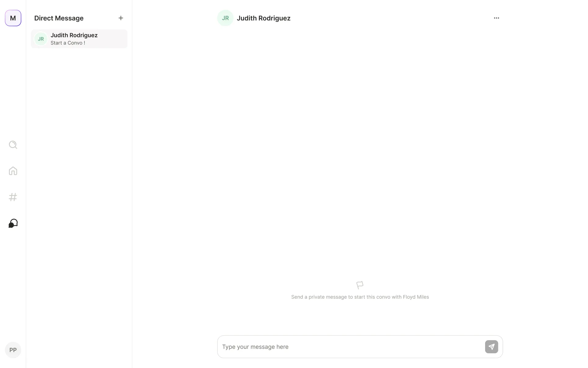Select the direct messages chat icon
The height and width of the screenshot is (368, 588).
(x=13, y=223)
